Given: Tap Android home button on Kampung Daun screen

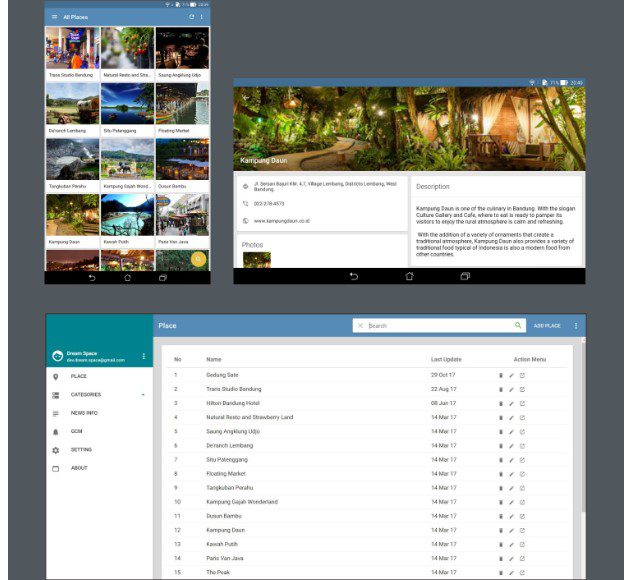Looking at the screenshot, I should pos(409,276).
